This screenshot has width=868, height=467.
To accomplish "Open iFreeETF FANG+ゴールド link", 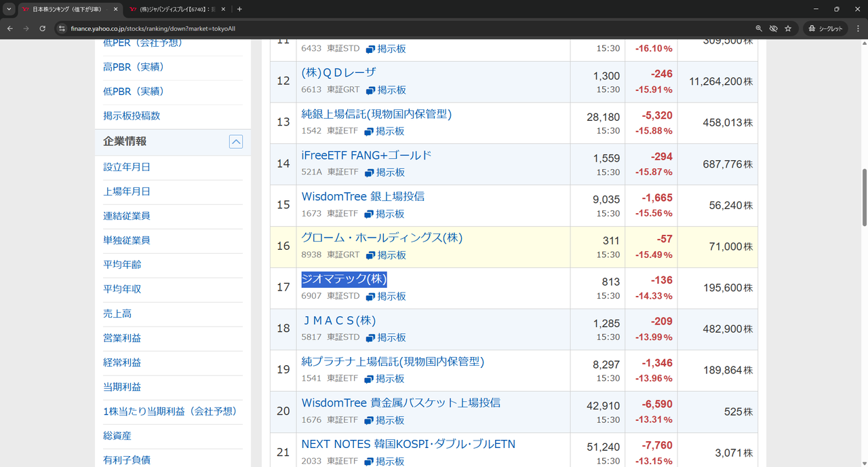I will 366,155.
